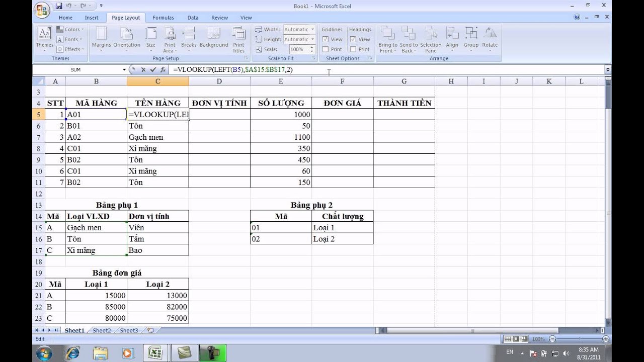Open the paper Size options
The height and width of the screenshot is (362, 644).
point(151,39)
